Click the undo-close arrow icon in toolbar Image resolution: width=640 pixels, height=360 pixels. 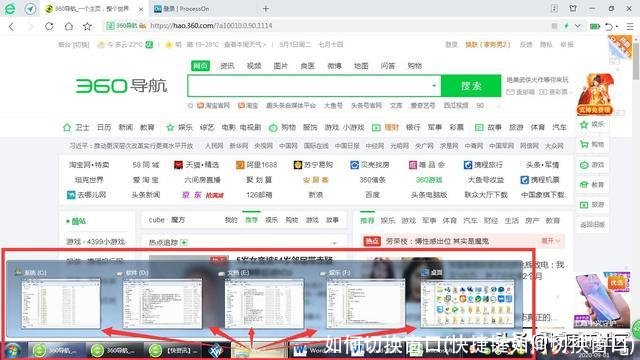[609, 27]
